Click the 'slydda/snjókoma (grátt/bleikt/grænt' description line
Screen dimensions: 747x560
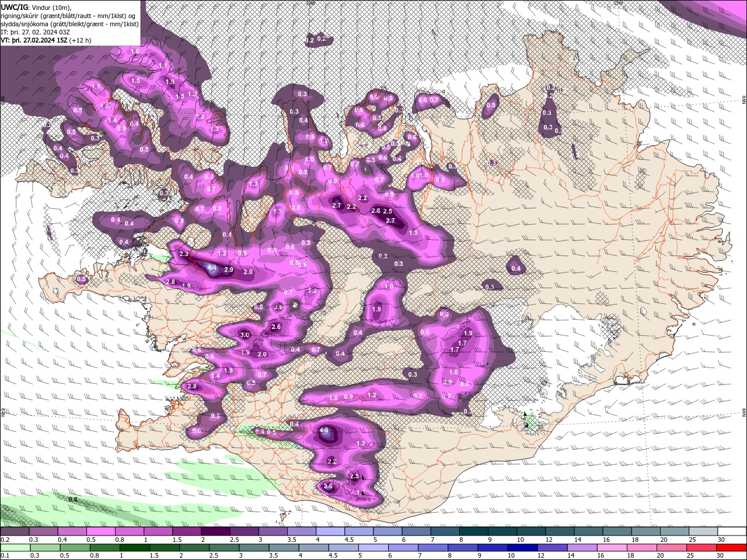coord(69,24)
